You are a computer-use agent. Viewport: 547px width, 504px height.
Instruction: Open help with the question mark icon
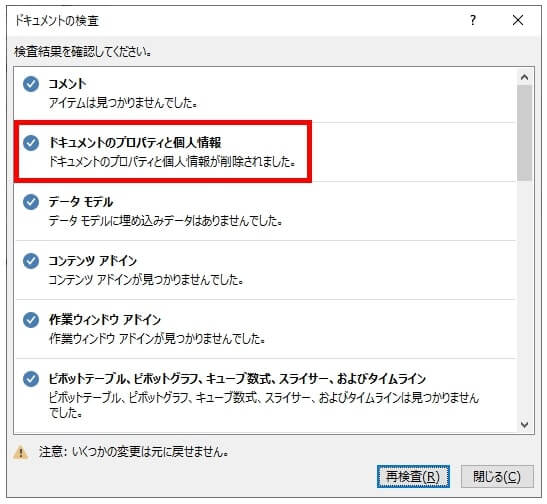(x=473, y=20)
